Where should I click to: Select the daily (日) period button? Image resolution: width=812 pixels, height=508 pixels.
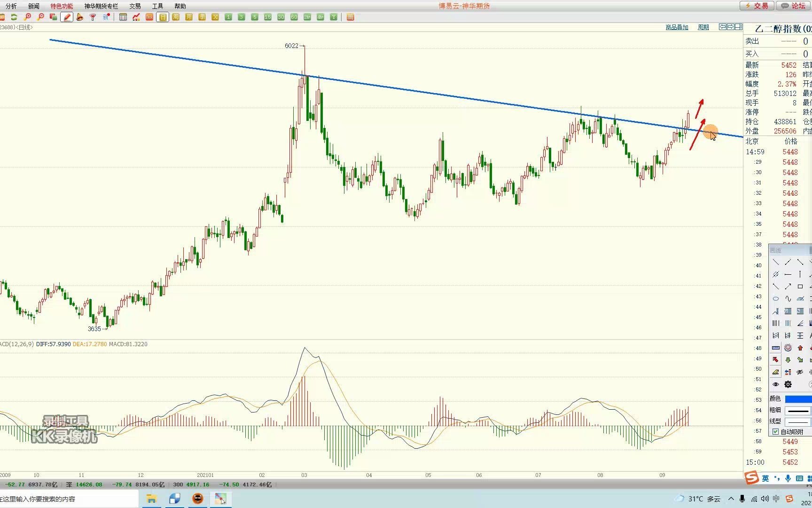[x=163, y=17]
